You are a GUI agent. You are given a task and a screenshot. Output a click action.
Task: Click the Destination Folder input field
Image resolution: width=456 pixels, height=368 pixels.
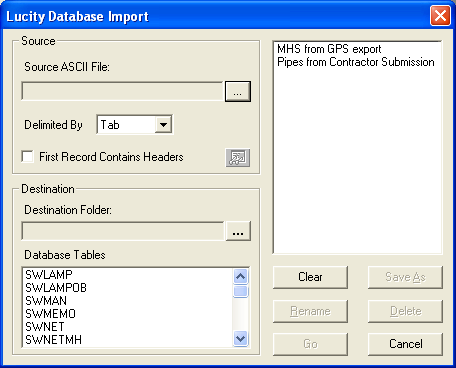point(123,231)
